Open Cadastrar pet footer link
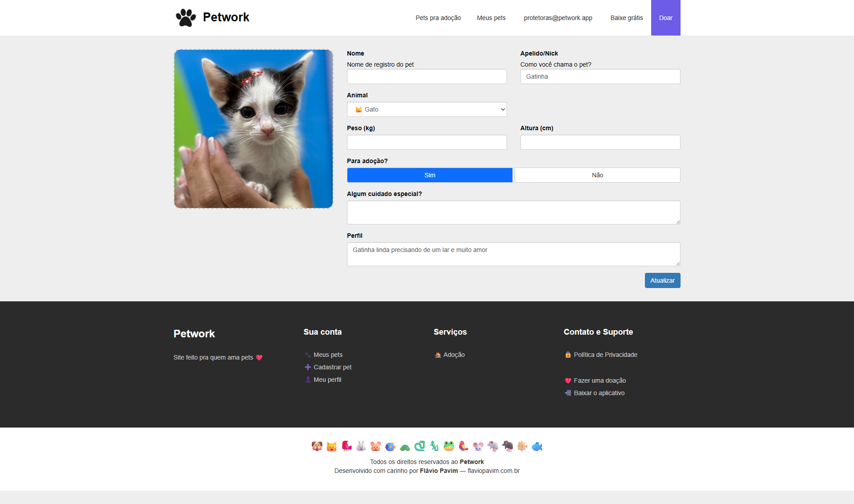Image resolution: width=854 pixels, height=504 pixels. click(x=332, y=367)
